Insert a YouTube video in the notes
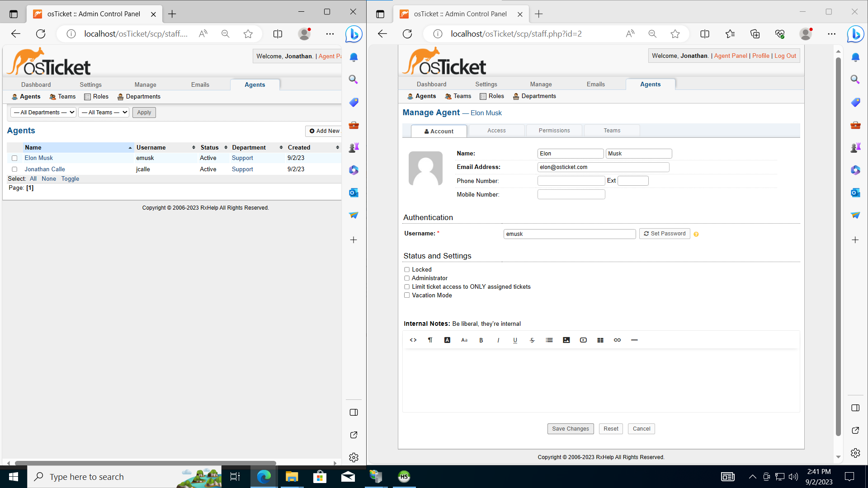This screenshot has width=868, height=488. pos(583,340)
